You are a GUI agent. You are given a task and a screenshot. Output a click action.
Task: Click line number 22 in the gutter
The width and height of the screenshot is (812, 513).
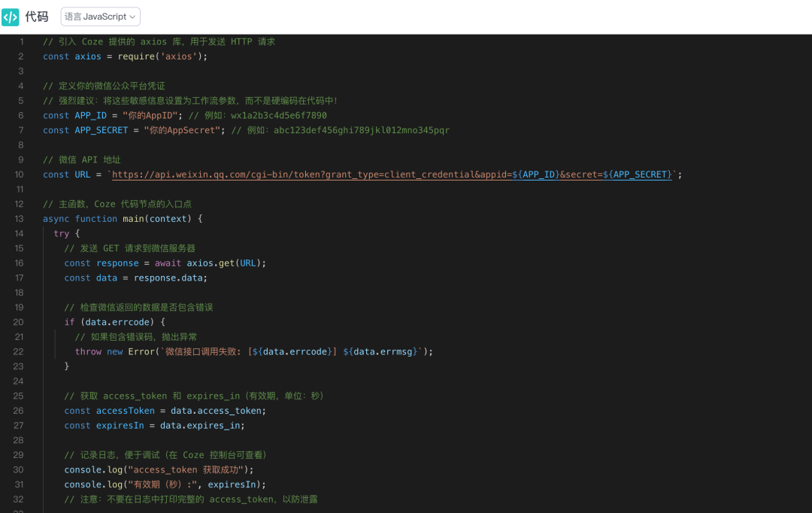19,351
